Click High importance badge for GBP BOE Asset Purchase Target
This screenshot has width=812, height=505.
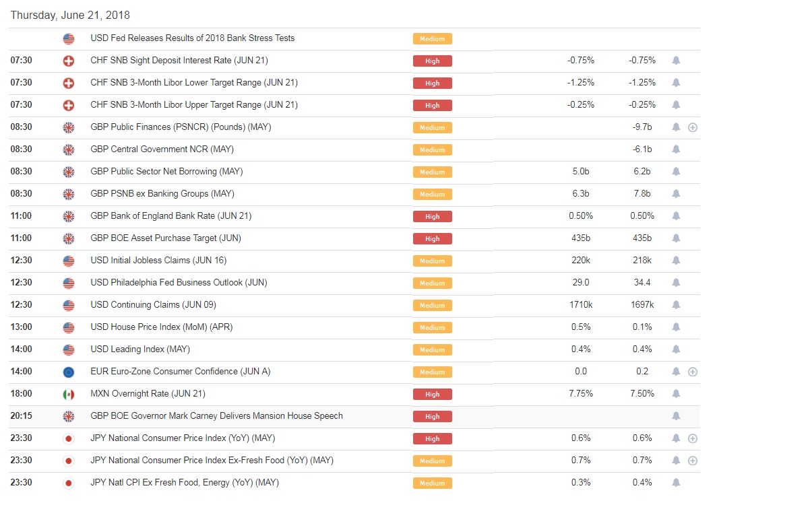click(x=433, y=238)
